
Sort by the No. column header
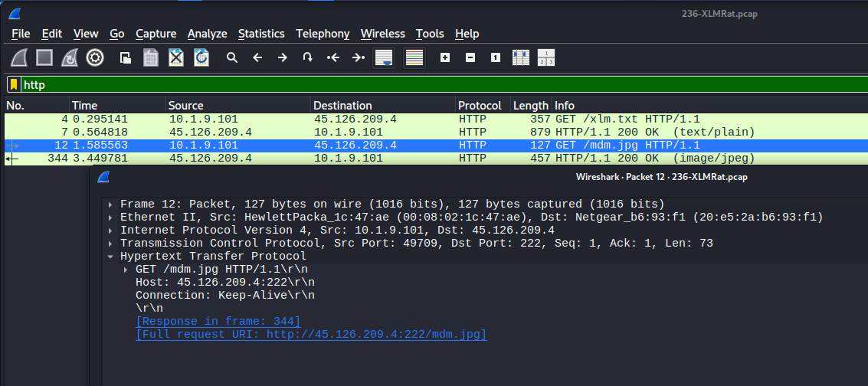37,105
